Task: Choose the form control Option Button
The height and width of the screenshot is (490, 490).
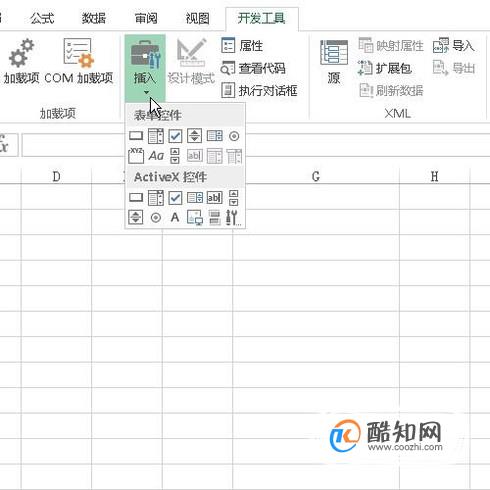Action: click(x=234, y=136)
